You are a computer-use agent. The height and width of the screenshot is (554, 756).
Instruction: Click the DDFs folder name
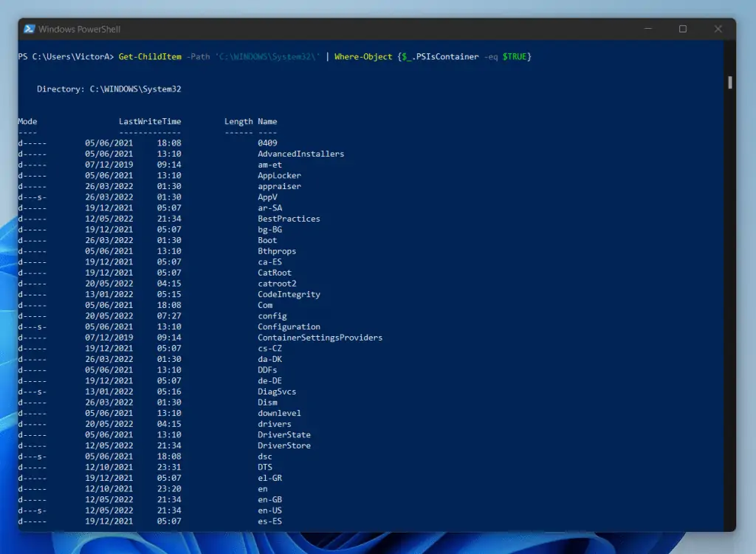point(267,370)
